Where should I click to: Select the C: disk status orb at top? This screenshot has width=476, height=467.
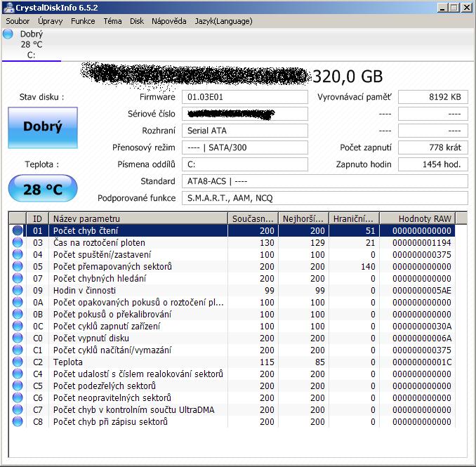click(8, 34)
